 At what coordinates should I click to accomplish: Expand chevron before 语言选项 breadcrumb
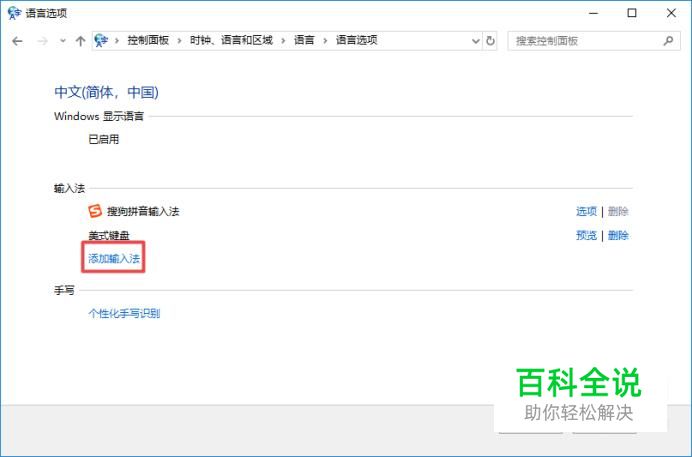[325, 41]
